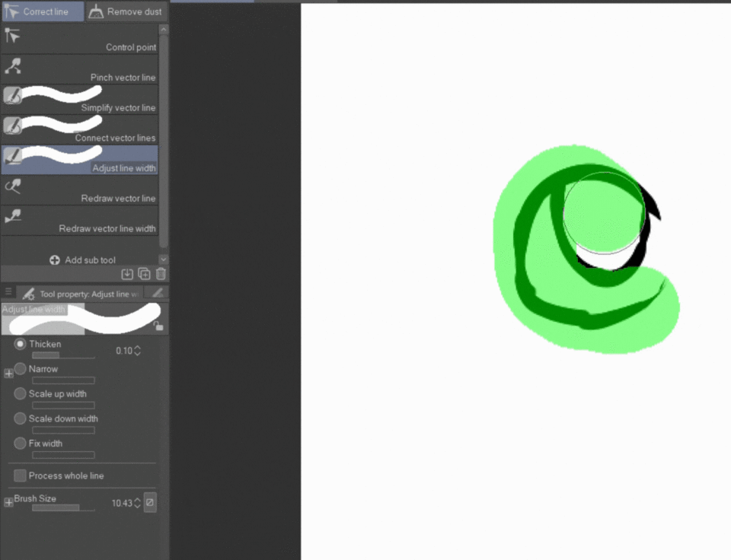Click the lock icon on the stroke preview
This screenshot has width=731, height=560.
click(x=158, y=325)
